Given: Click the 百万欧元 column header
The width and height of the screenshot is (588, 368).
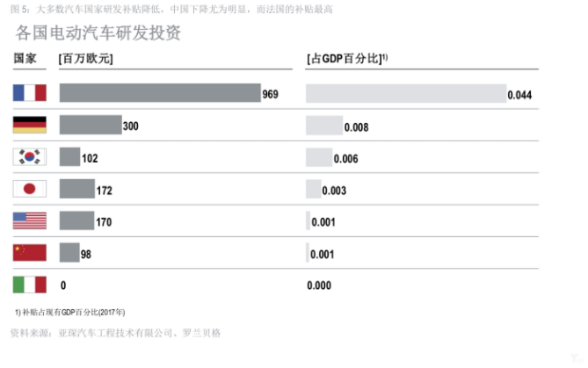Looking at the screenshot, I should (85, 59).
